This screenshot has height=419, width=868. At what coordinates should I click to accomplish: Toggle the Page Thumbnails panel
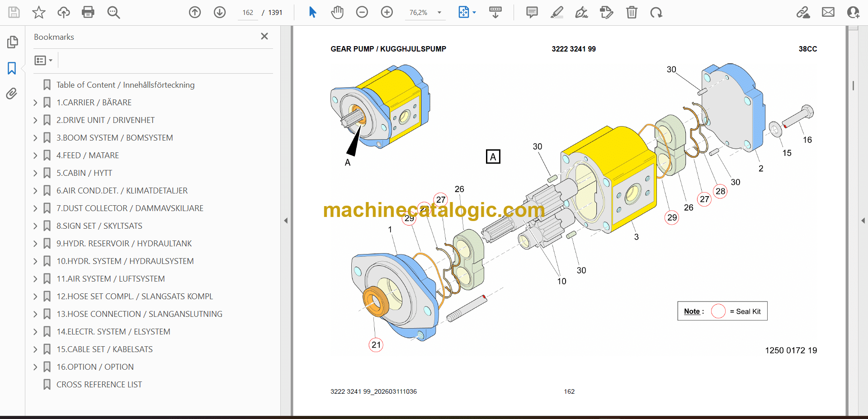pos(12,42)
